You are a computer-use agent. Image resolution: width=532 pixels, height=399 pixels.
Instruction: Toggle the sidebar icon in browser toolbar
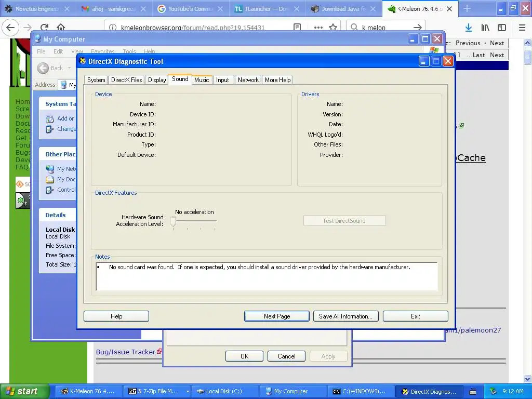pyautogui.click(x=502, y=28)
